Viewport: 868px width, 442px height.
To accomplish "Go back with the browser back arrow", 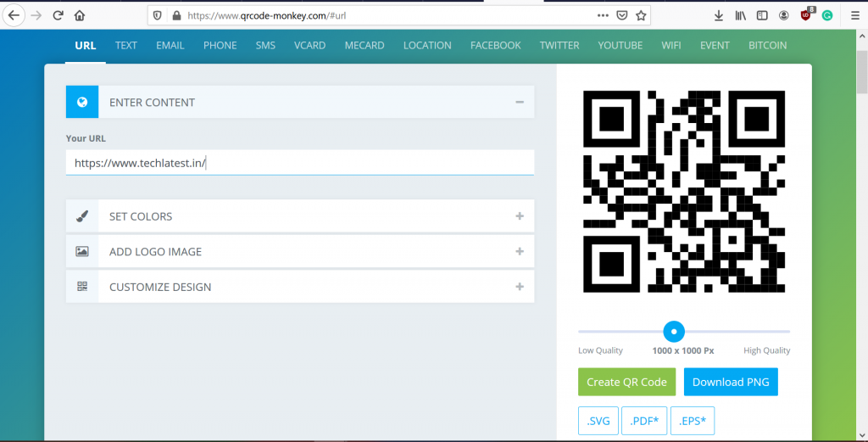I will point(14,15).
